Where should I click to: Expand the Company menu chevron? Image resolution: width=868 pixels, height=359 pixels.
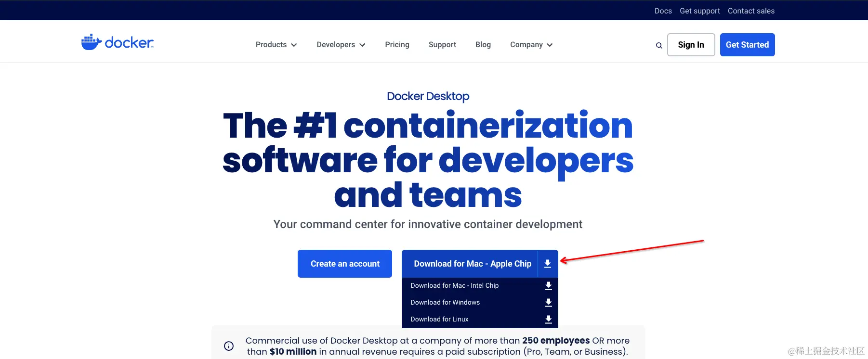coord(550,45)
